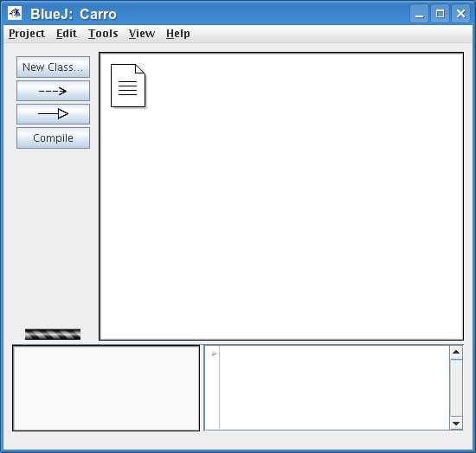Open the Help menu
This screenshot has height=453, width=476.
pyautogui.click(x=178, y=34)
